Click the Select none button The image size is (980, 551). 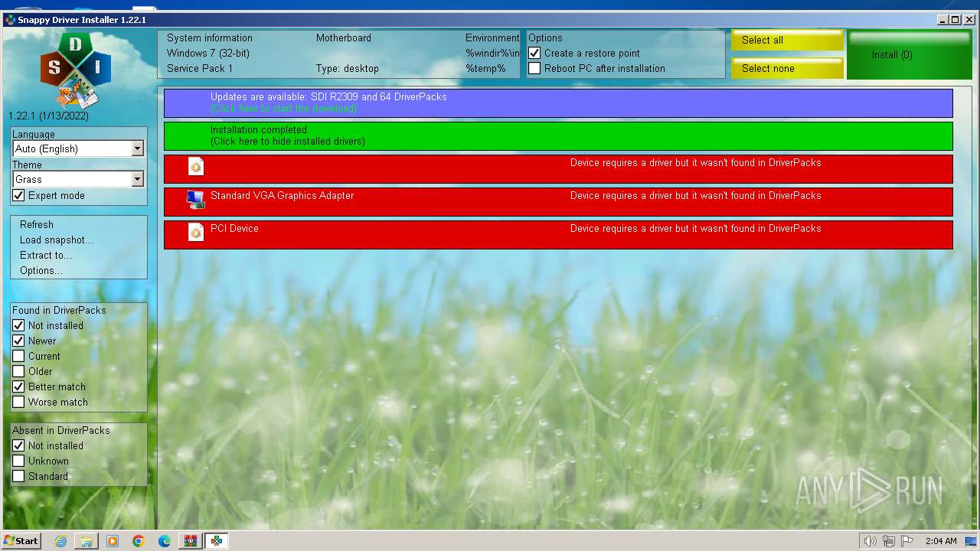[x=787, y=68]
